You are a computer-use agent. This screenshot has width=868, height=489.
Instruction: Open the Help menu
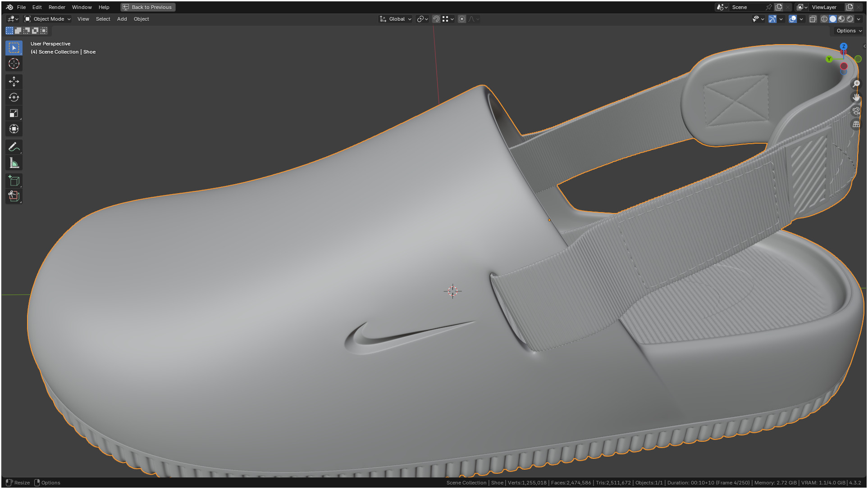coord(104,7)
